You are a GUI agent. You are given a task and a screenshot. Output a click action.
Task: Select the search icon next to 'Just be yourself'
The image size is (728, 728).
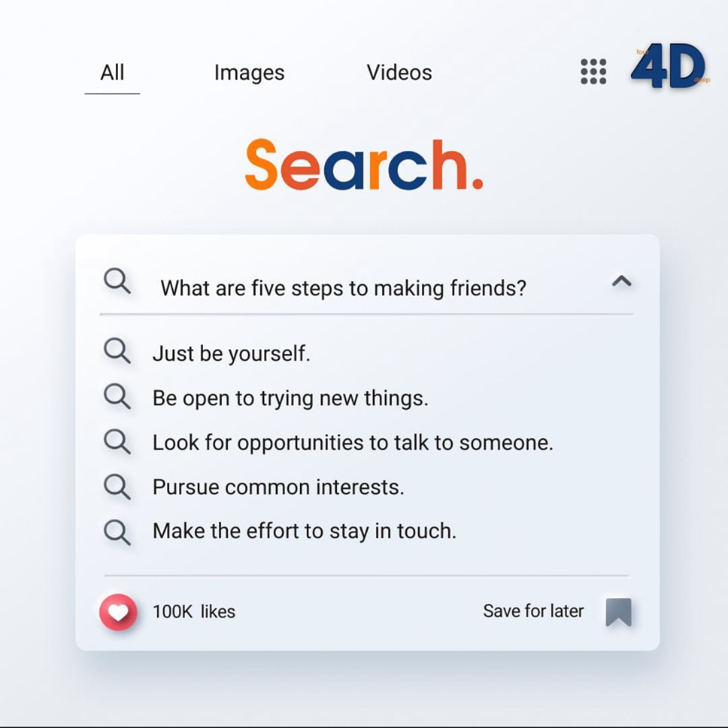[118, 351]
